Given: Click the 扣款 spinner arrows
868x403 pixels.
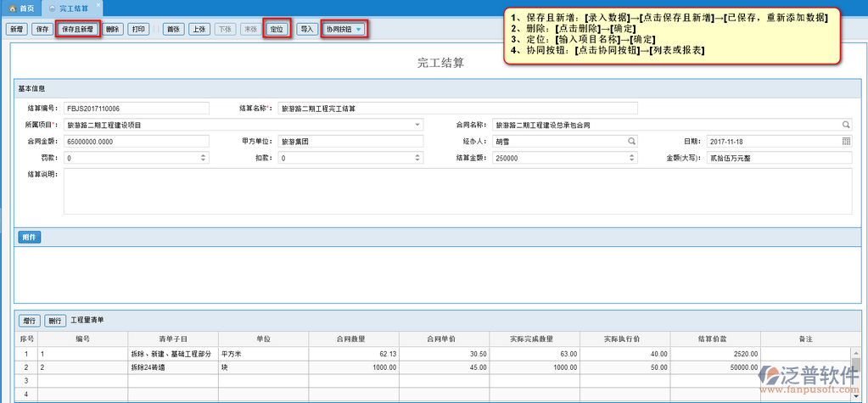Looking at the screenshot, I should tap(417, 158).
